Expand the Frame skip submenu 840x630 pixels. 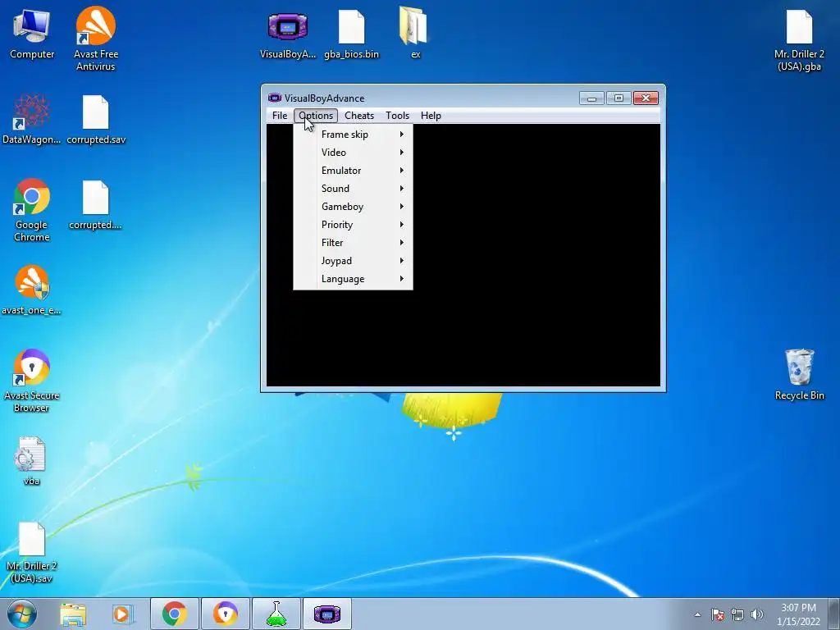click(x=353, y=135)
